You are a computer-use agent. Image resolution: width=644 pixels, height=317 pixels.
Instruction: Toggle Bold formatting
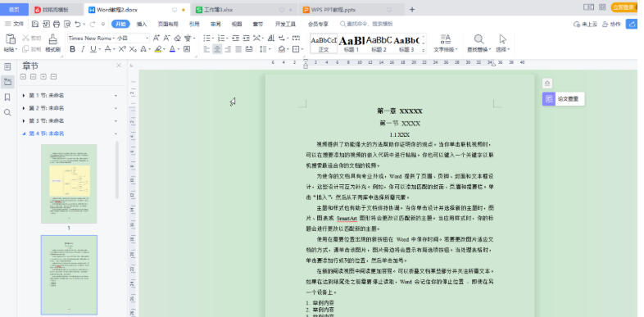click(x=73, y=49)
